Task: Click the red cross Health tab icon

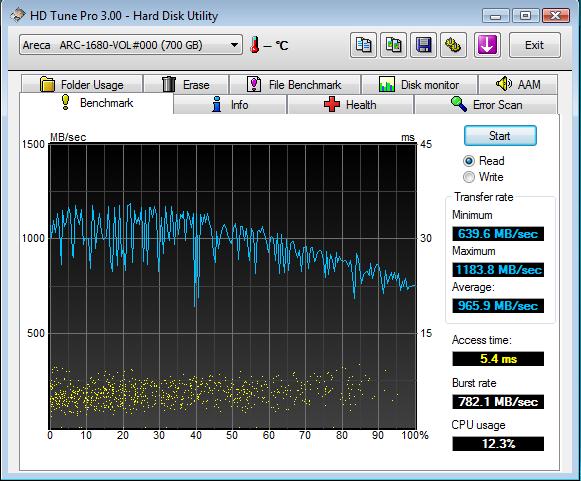Action: click(x=332, y=104)
